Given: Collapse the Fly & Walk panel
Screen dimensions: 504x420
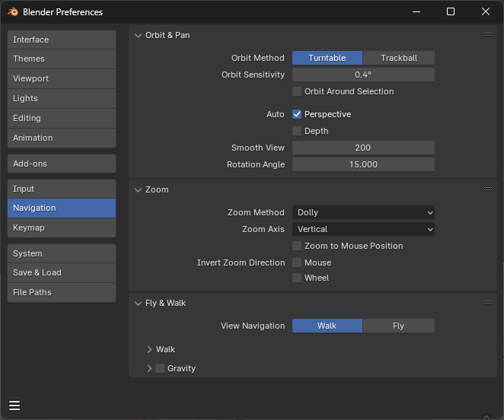Looking at the screenshot, I should [139, 303].
